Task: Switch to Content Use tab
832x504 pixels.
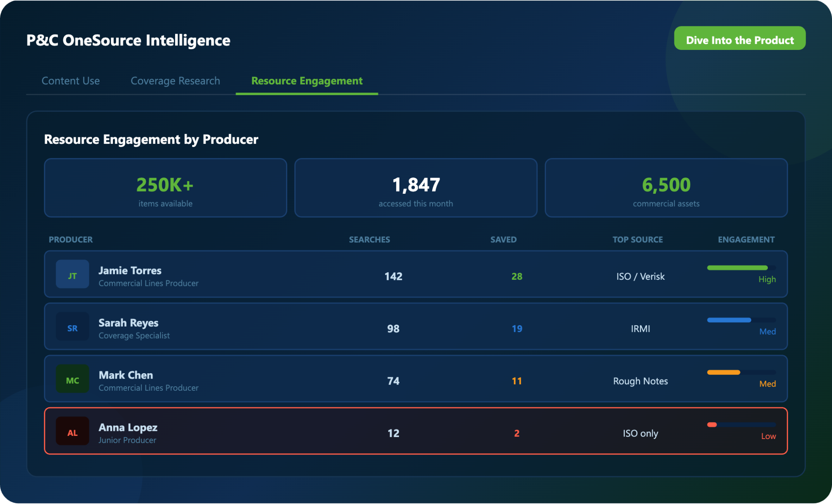Action: 71,81
